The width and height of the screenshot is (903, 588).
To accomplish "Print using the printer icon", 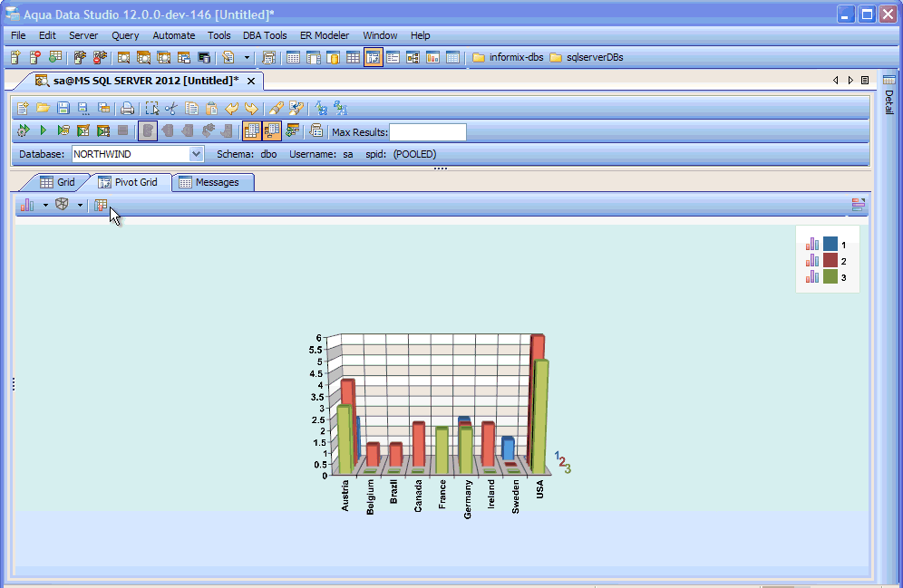I will click(127, 108).
